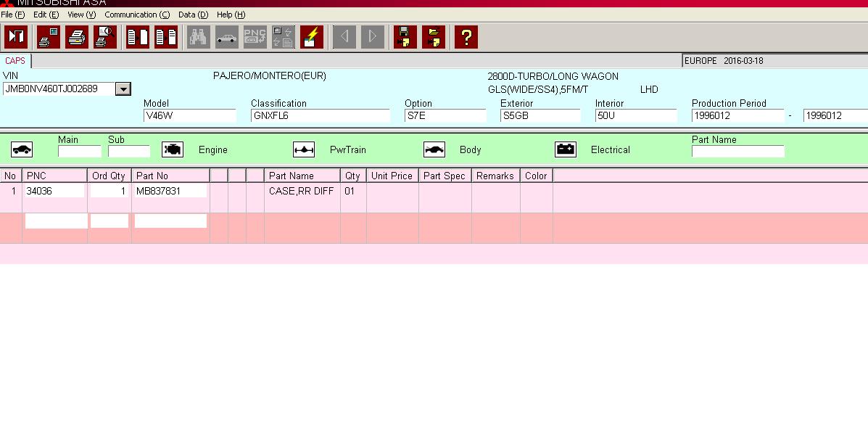Click the Unit Price column header
The image size is (868, 431).
click(392, 176)
